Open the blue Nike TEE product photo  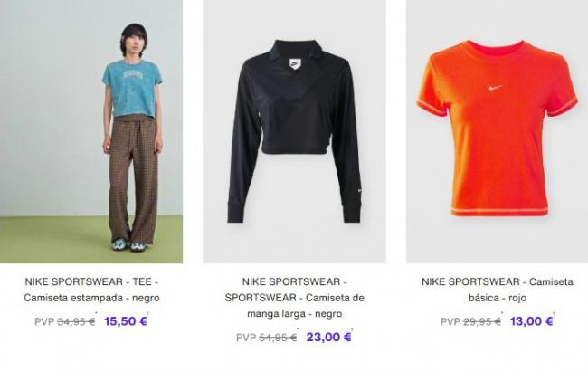pos(91,131)
